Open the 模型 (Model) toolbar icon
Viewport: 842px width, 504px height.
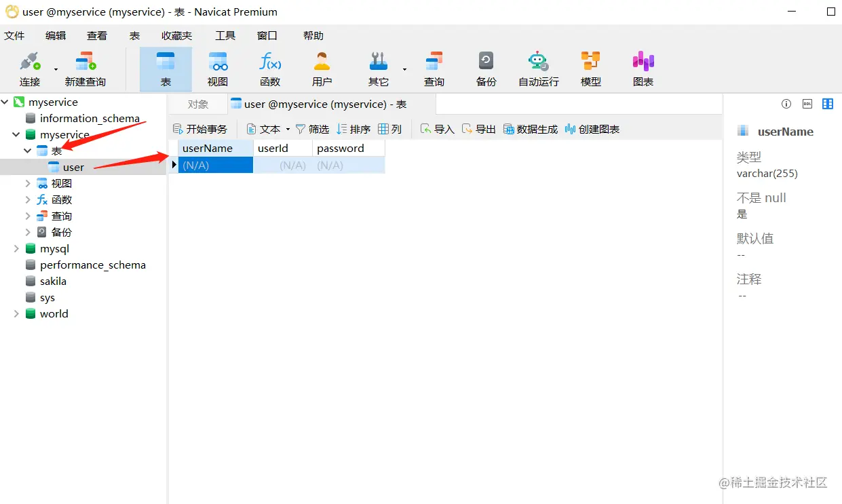[590, 68]
